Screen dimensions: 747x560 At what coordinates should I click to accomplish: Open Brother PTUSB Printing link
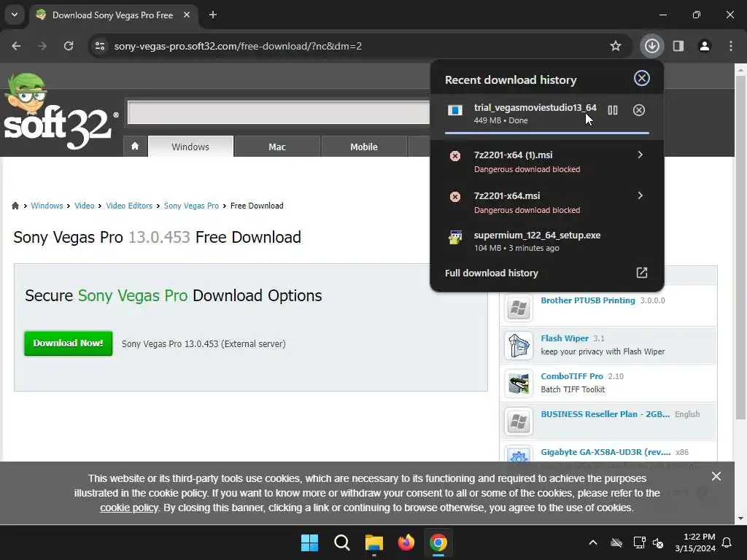(x=588, y=300)
